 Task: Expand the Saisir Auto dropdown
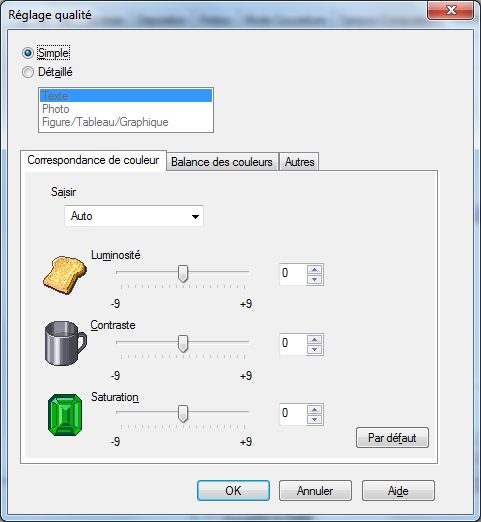(134, 216)
